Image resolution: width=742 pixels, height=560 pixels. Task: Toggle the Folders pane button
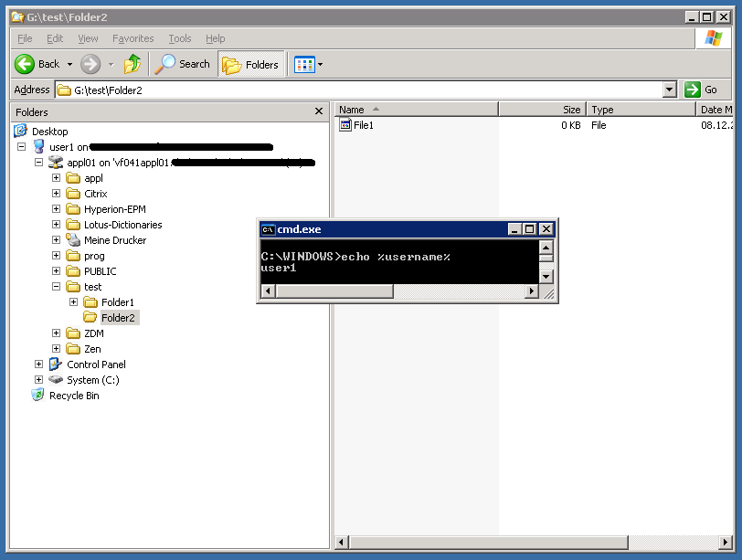pos(250,64)
